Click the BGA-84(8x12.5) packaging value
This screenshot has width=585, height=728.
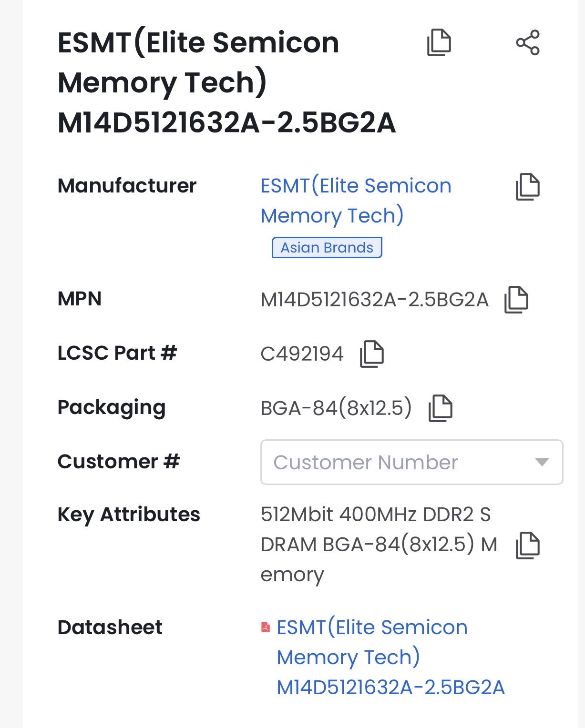336,408
